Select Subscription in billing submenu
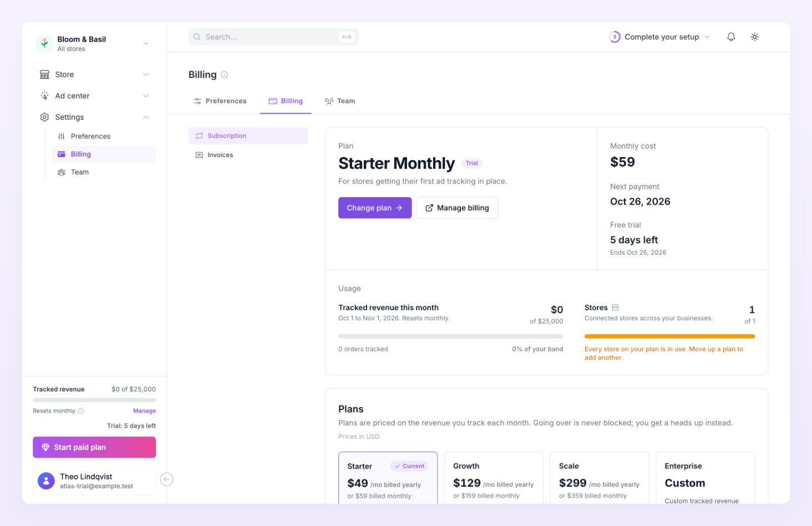Screen dimensions: 812x526 coord(248,136)
